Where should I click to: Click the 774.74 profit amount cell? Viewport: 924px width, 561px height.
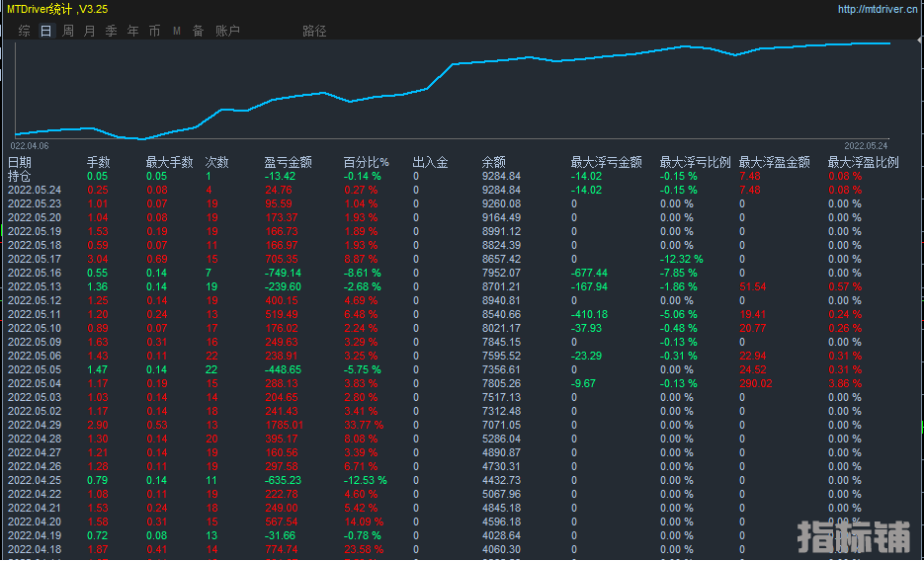[282, 549]
